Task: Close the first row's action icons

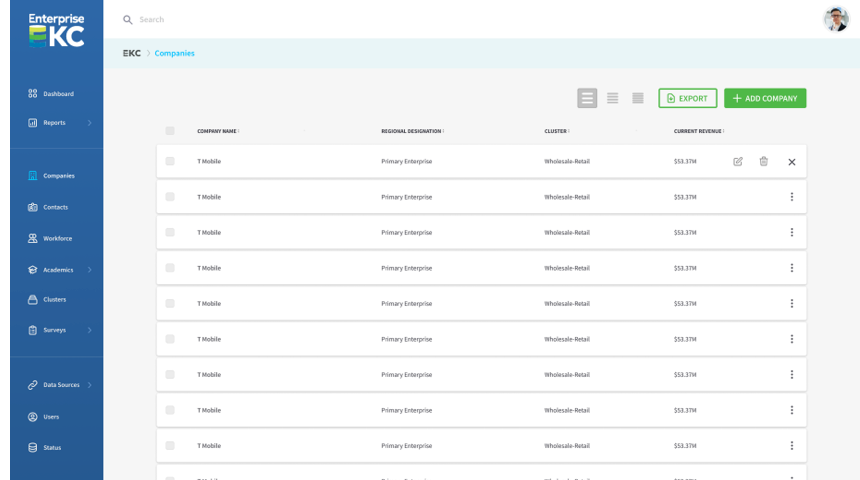Action: tap(791, 162)
